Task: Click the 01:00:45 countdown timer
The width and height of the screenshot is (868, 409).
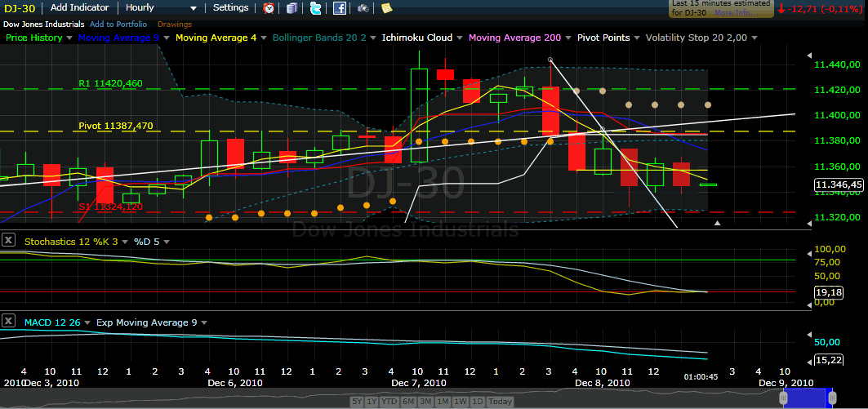Action: tap(701, 377)
